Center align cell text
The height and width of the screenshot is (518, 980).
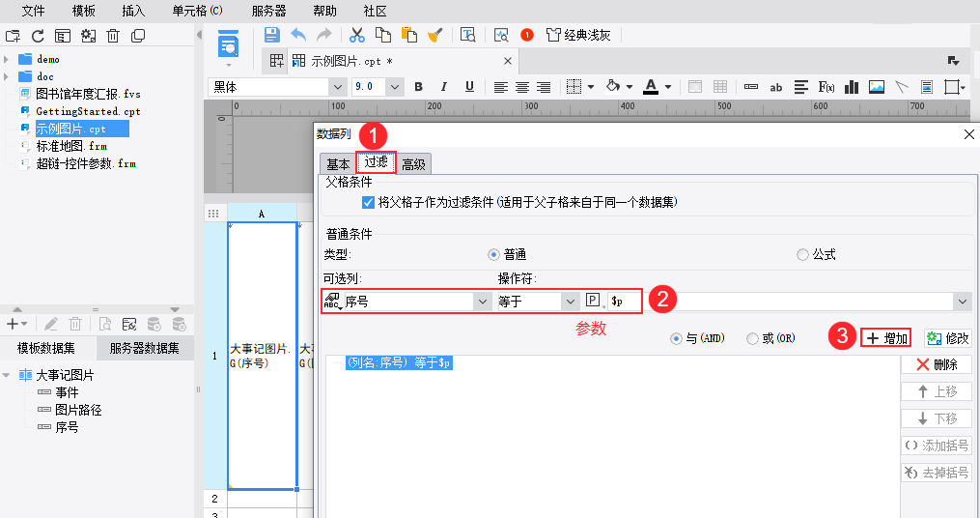(x=522, y=88)
